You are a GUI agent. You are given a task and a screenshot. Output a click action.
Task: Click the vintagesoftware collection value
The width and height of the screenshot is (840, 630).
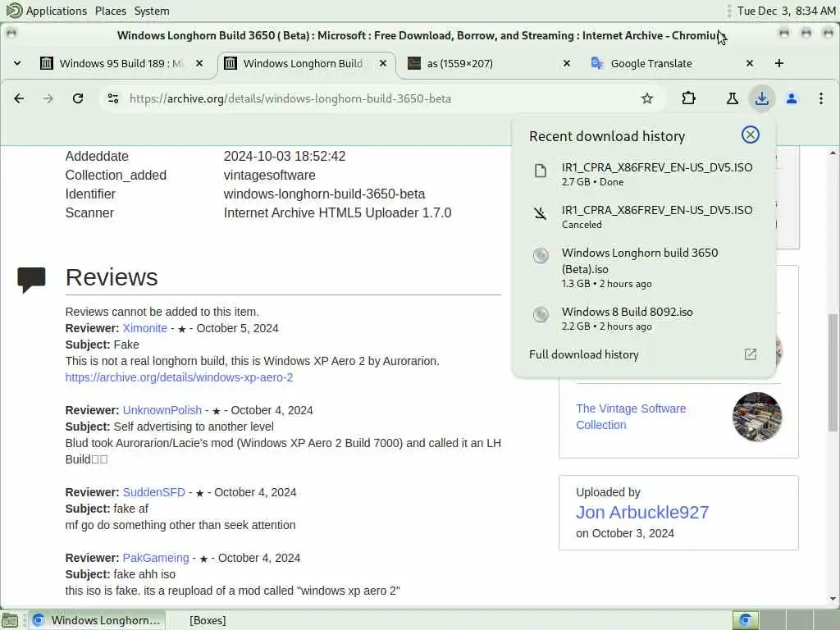tap(269, 175)
